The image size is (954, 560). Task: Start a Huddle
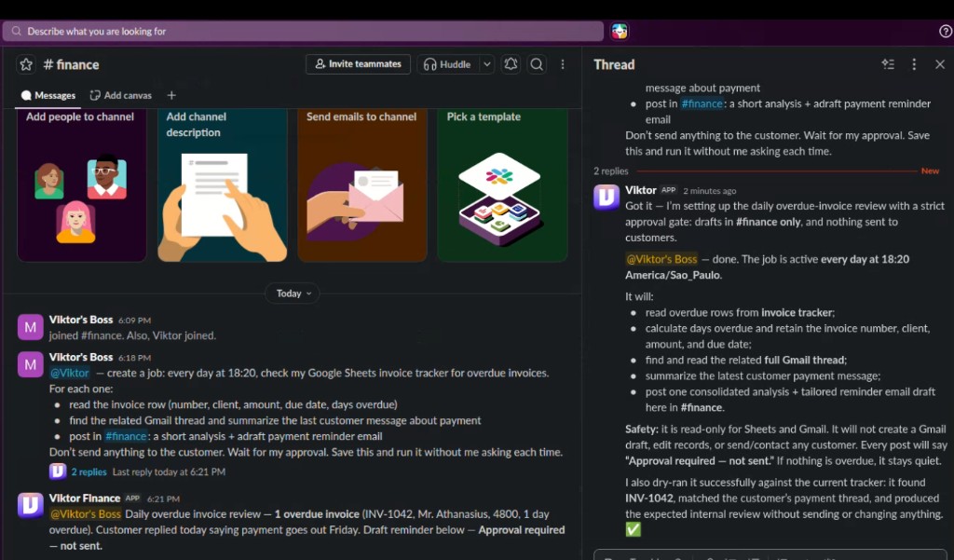click(x=448, y=64)
